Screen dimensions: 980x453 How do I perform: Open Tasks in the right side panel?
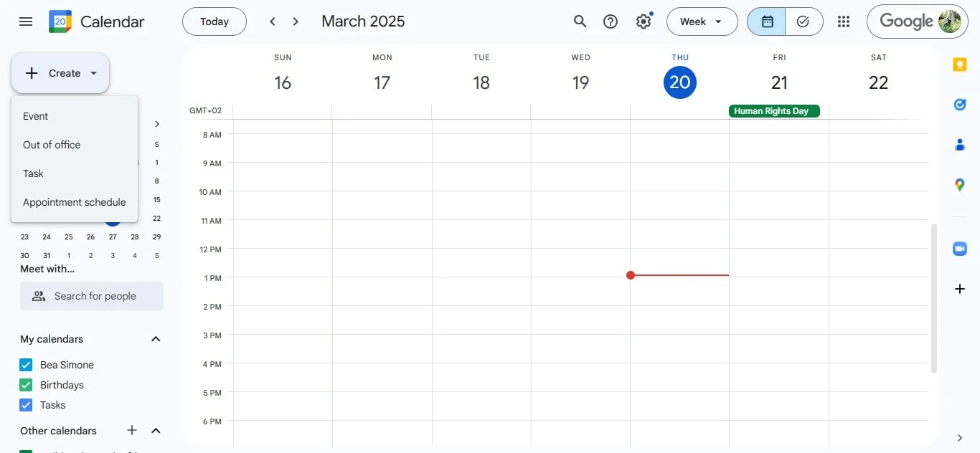[x=960, y=105]
